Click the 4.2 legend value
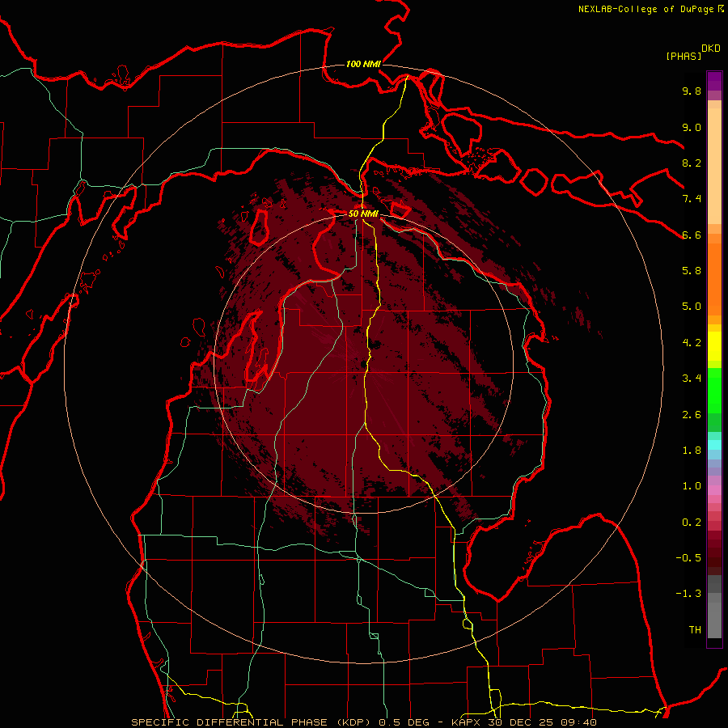728x728 pixels. click(x=692, y=343)
